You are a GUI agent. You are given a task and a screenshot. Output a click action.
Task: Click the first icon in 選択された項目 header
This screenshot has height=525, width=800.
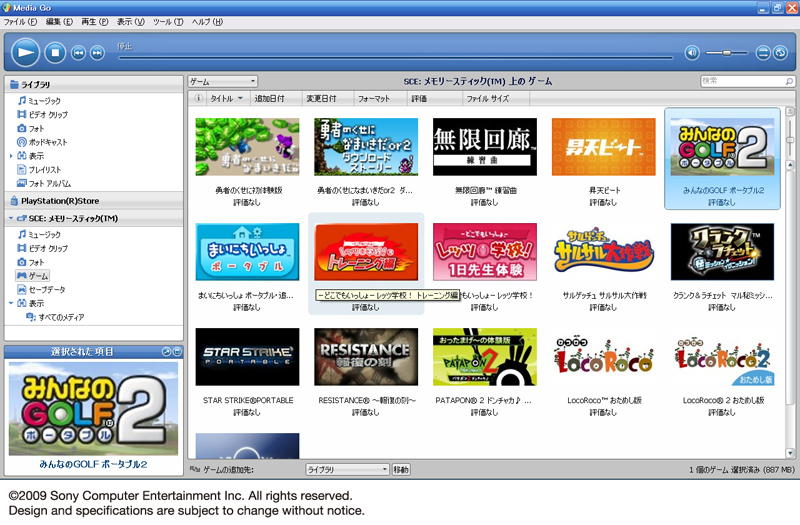(x=166, y=352)
